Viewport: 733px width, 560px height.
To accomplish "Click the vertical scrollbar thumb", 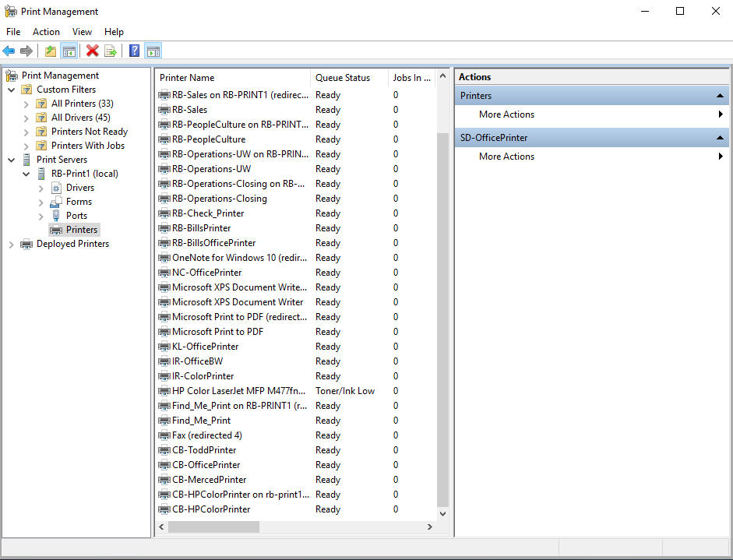I will (442, 320).
